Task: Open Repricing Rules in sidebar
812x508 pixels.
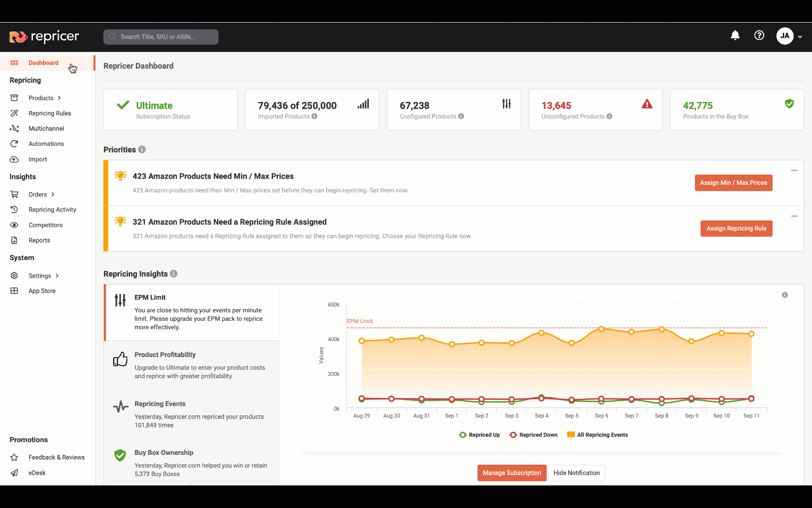Action: click(50, 113)
